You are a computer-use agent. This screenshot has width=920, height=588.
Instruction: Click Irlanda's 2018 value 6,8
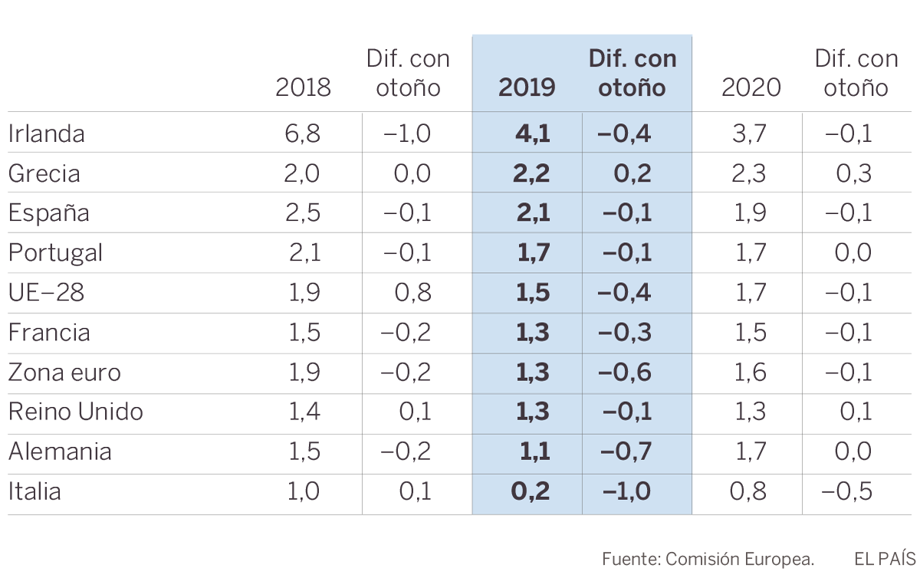click(302, 133)
